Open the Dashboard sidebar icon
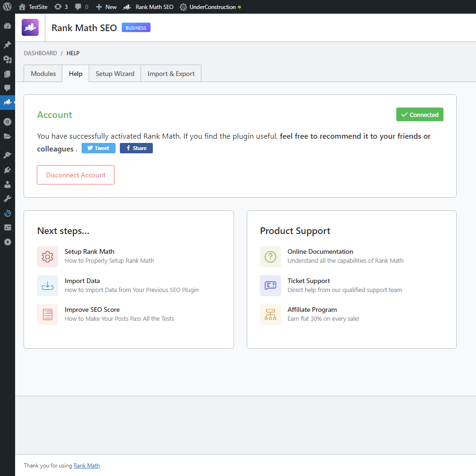 click(7, 26)
